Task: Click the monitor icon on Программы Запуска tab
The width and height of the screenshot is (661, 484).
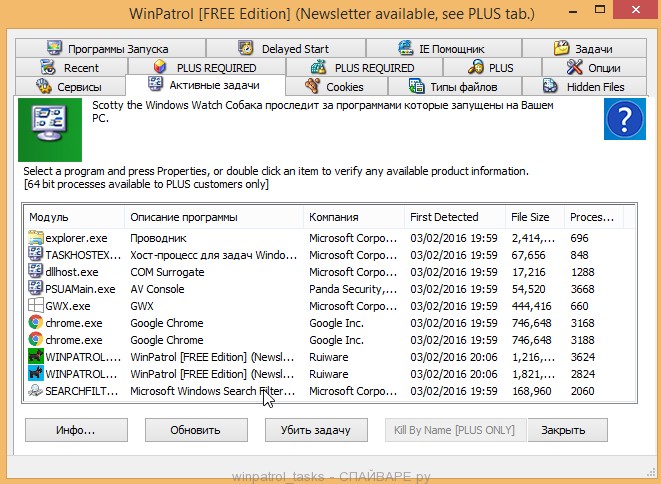Action: pyautogui.click(x=54, y=48)
